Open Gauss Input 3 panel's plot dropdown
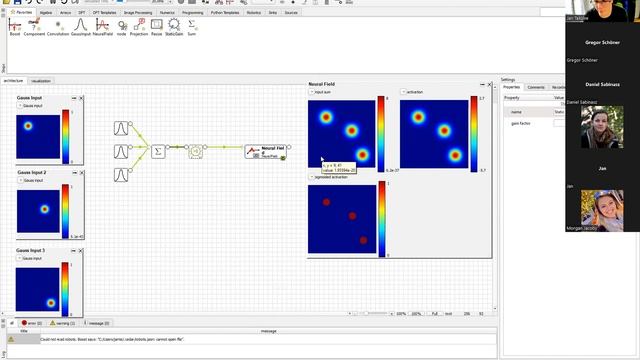Viewport: 640px width, 360px height. tap(19, 258)
